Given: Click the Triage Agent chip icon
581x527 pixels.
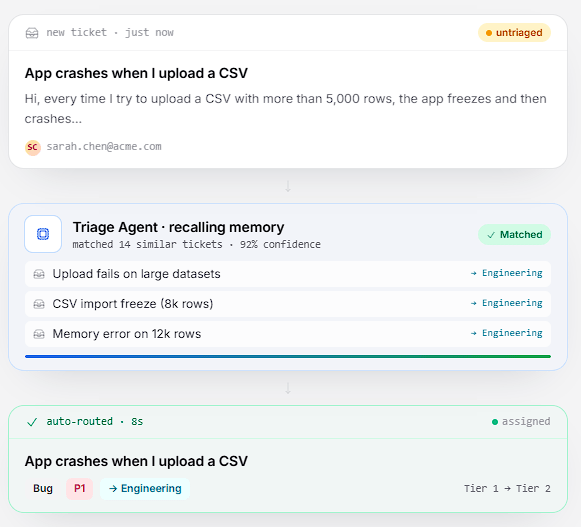Looking at the screenshot, I should 43,234.
